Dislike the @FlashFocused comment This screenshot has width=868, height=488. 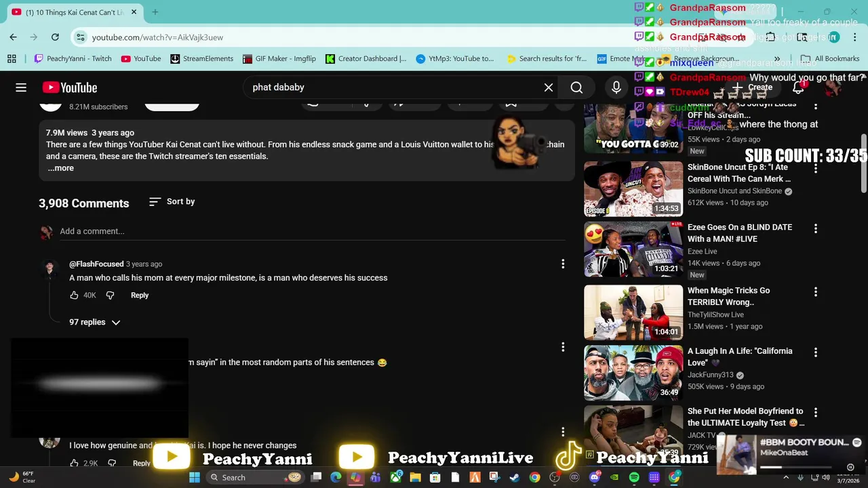(x=111, y=296)
